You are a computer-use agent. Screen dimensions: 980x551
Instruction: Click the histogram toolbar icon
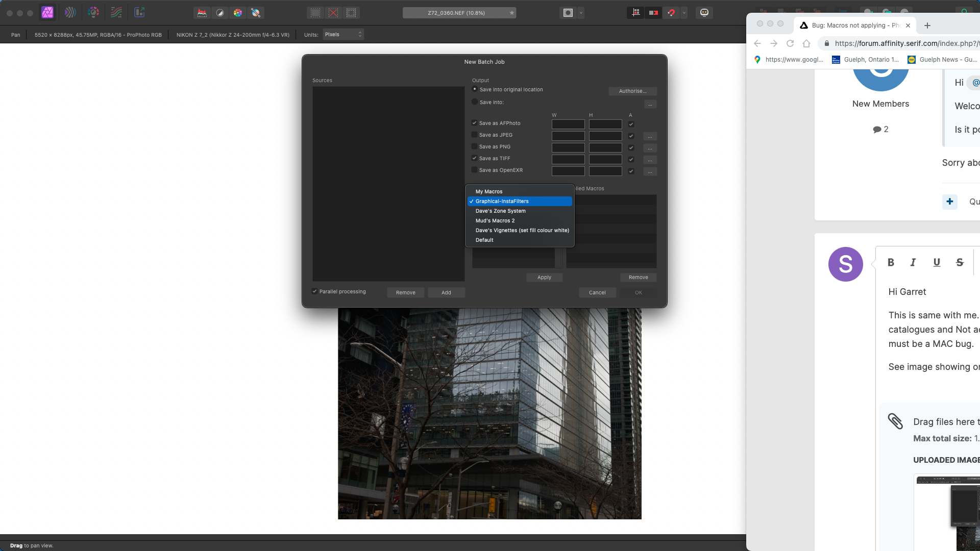[202, 12]
